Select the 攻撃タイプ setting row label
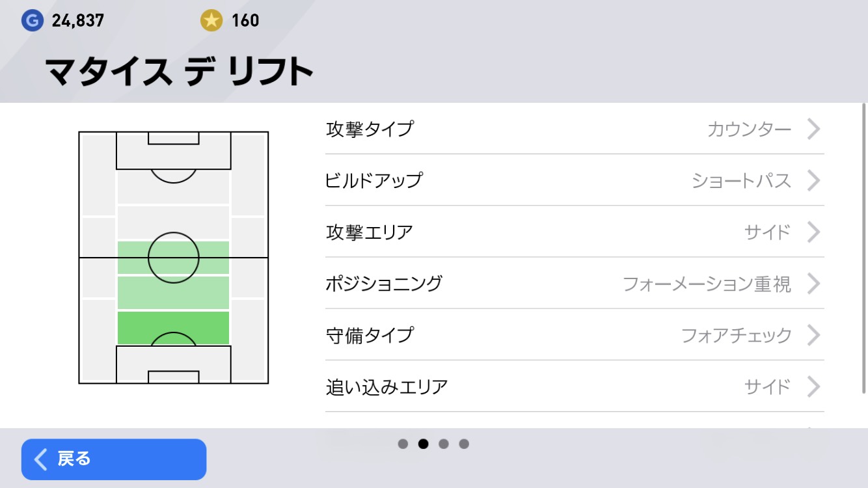The width and height of the screenshot is (868, 488). (x=370, y=129)
